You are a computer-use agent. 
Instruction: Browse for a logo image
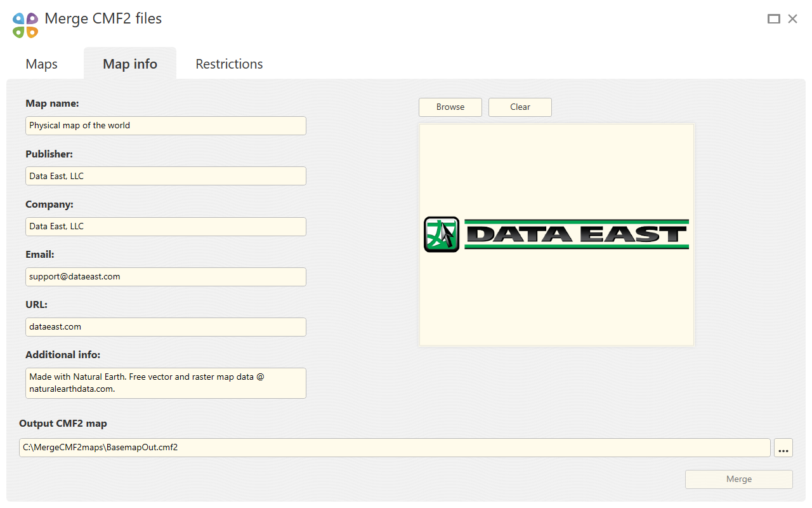point(450,107)
